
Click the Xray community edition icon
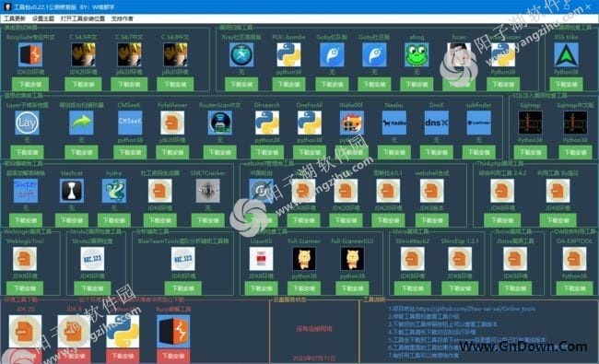coord(241,54)
